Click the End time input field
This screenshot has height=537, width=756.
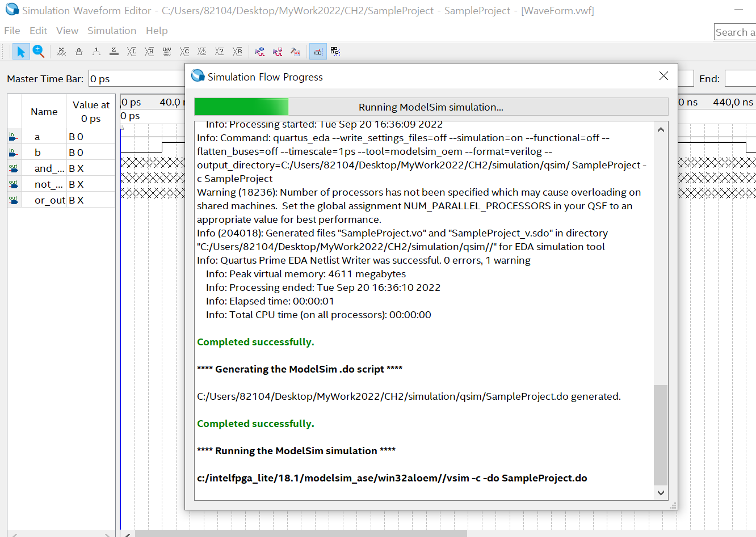click(740, 78)
